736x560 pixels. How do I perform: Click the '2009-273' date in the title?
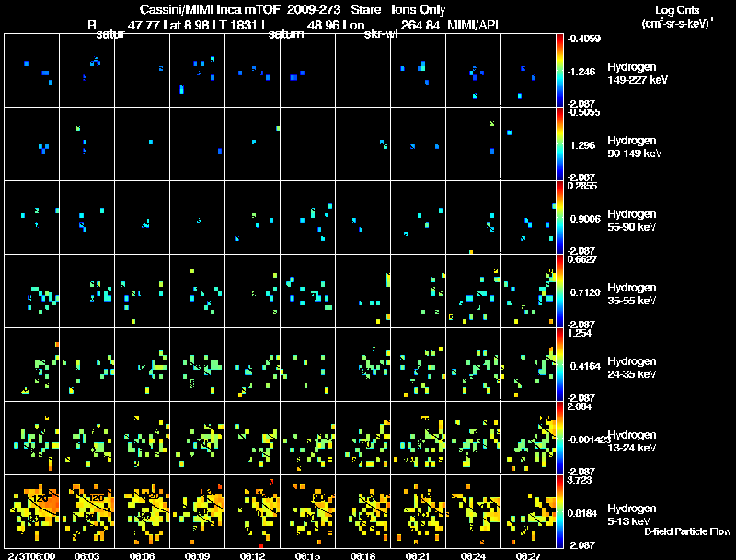pos(313,10)
